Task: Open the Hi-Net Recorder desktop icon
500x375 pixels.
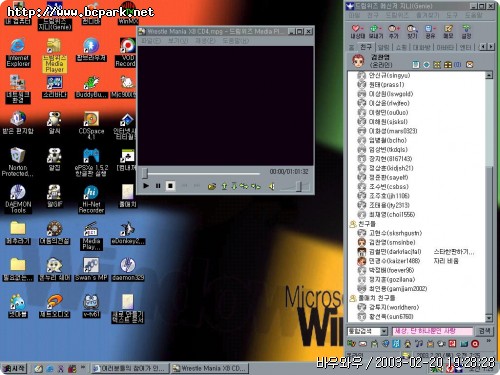Action: 91,199
